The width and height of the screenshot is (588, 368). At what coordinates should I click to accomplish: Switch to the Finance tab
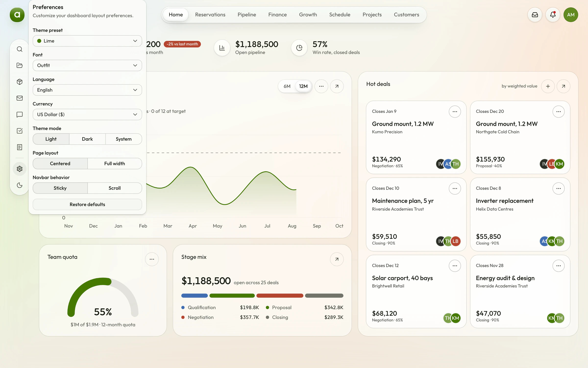click(277, 15)
